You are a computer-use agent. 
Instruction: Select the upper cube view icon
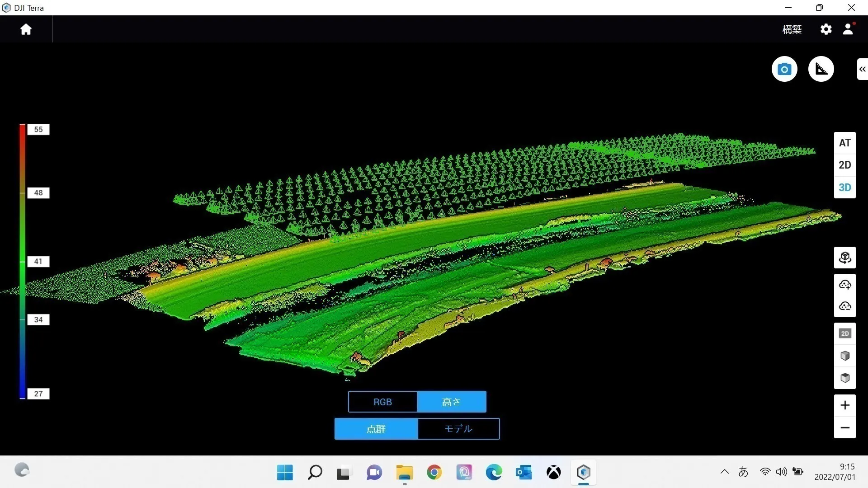tap(844, 356)
